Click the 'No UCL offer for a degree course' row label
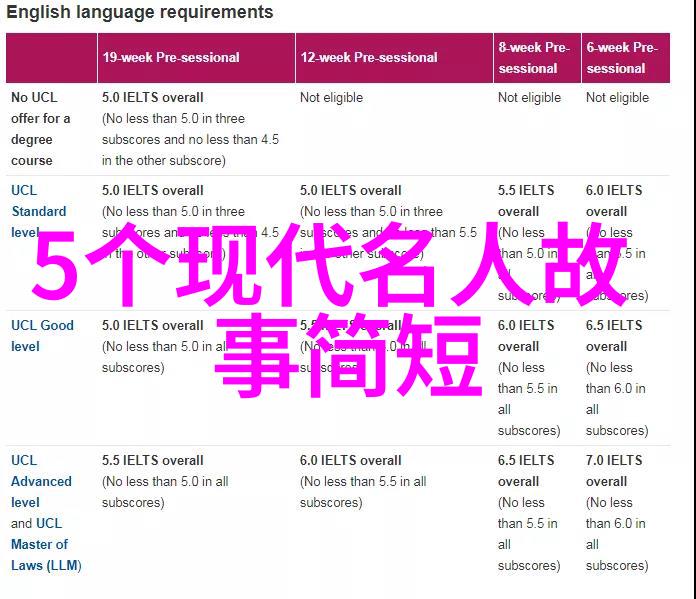This screenshot has width=696, height=599. (40, 129)
